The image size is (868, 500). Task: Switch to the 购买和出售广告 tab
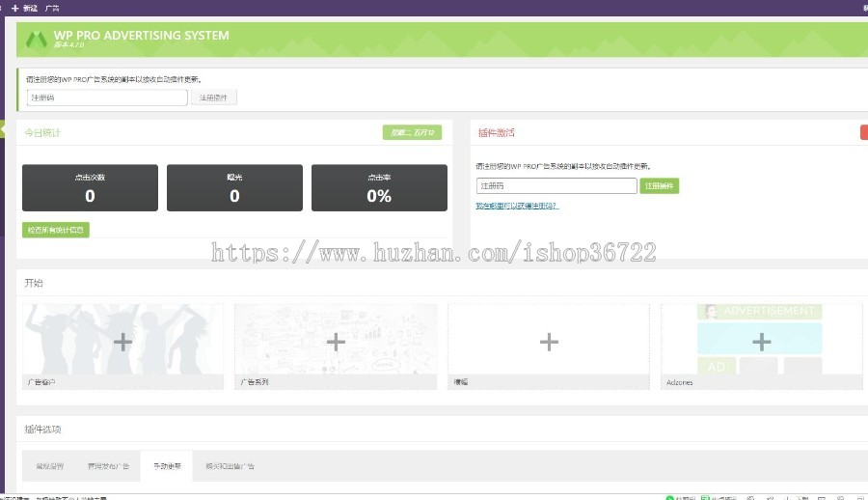coord(230,466)
